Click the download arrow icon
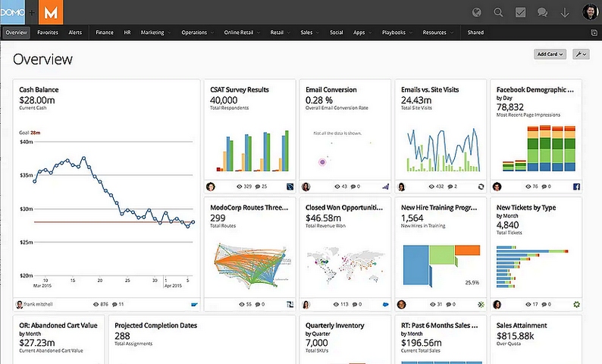 tap(564, 13)
